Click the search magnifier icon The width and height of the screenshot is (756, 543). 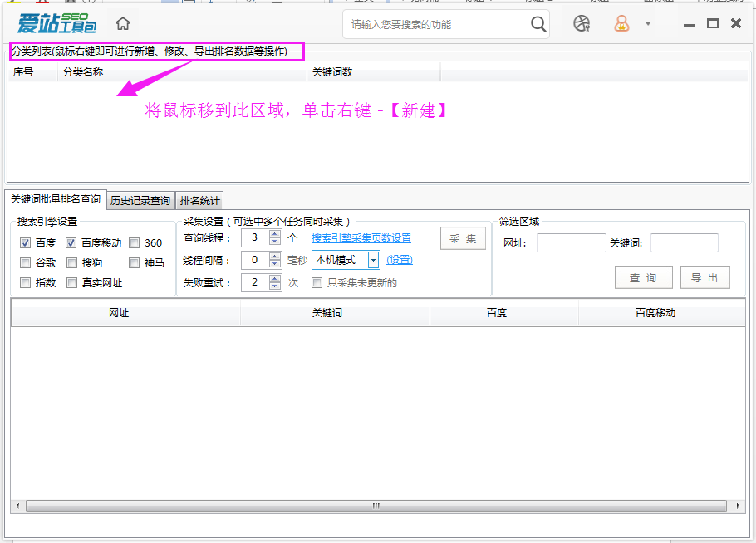pos(538,24)
